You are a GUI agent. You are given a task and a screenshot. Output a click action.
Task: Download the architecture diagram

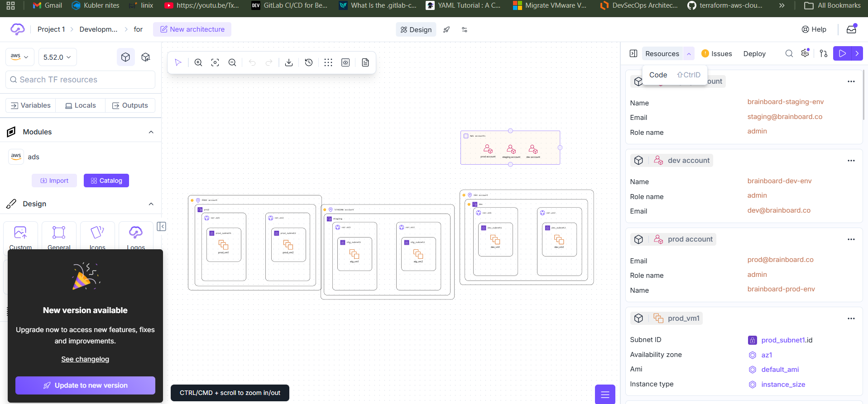289,62
